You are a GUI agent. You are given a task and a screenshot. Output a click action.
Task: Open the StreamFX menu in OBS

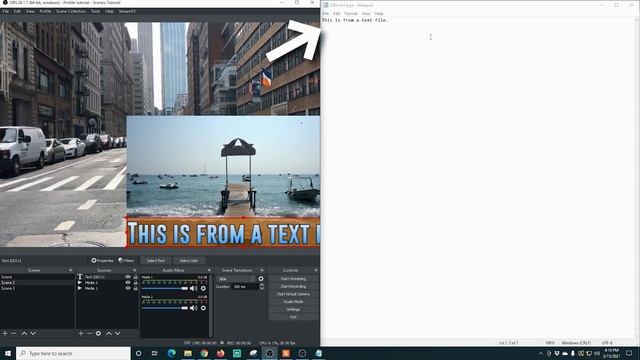point(127,11)
